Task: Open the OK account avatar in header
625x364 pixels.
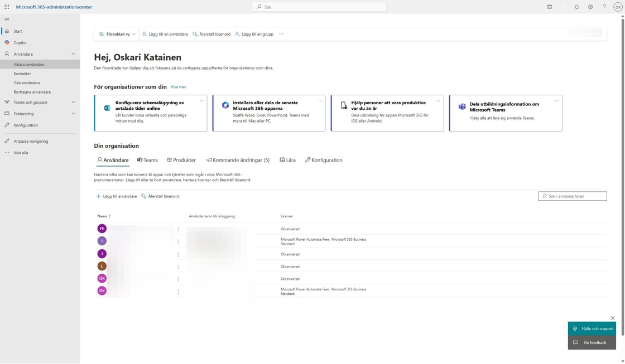Action: (618, 7)
